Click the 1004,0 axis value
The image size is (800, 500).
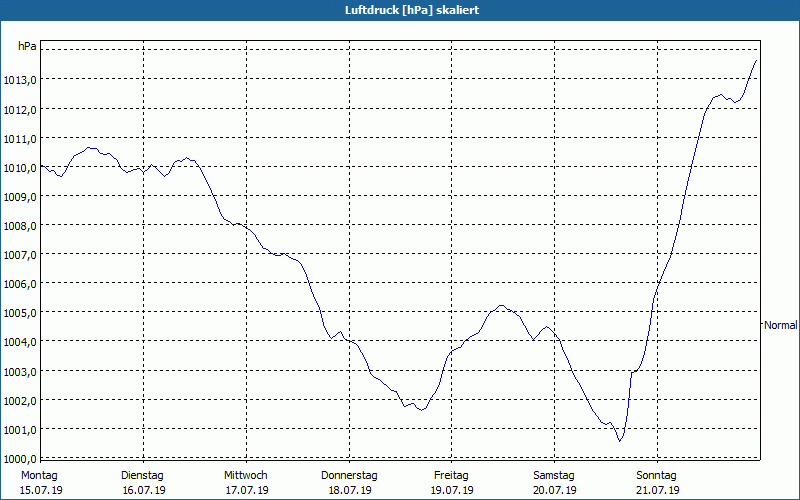pyautogui.click(x=20, y=342)
